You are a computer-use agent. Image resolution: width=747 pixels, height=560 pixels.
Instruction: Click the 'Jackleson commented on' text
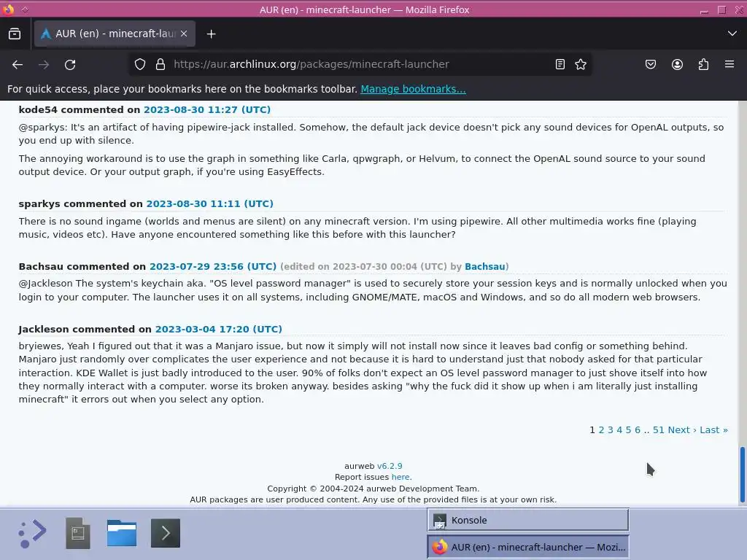(85, 329)
